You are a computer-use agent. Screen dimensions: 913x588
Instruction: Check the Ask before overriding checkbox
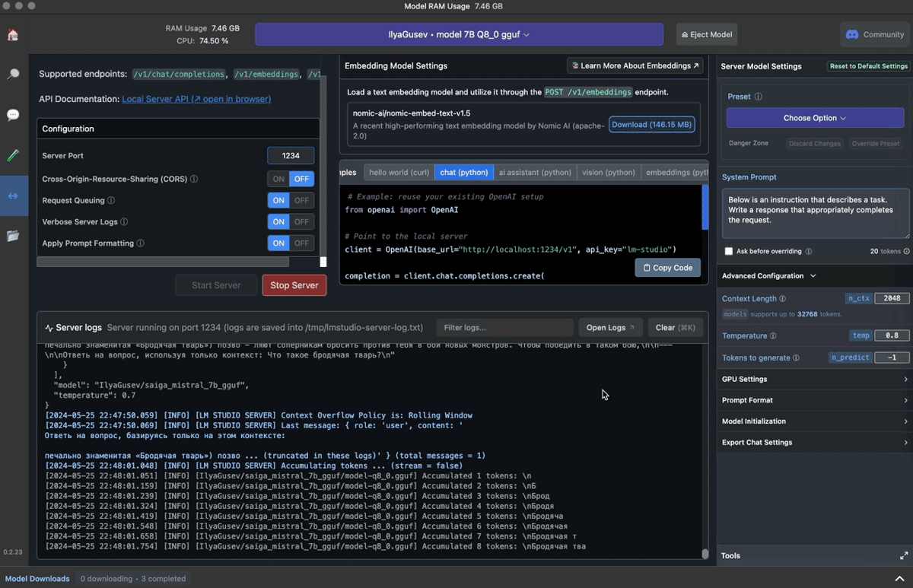click(x=729, y=251)
